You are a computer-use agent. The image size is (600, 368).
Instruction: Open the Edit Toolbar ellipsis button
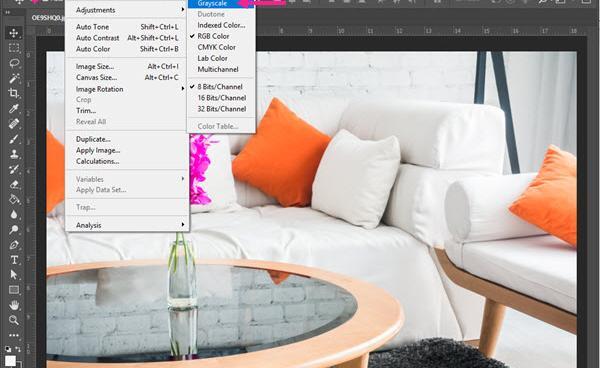(14, 335)
